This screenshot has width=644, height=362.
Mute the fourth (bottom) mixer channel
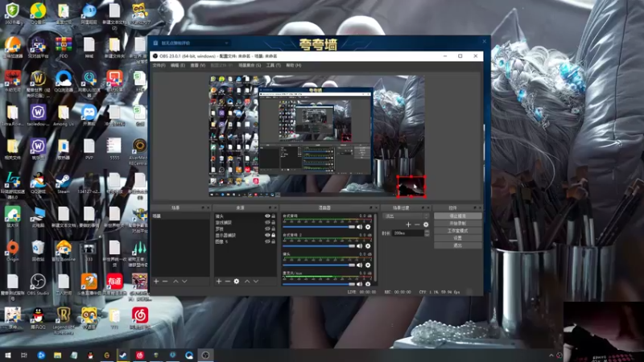tap(360, 284)
